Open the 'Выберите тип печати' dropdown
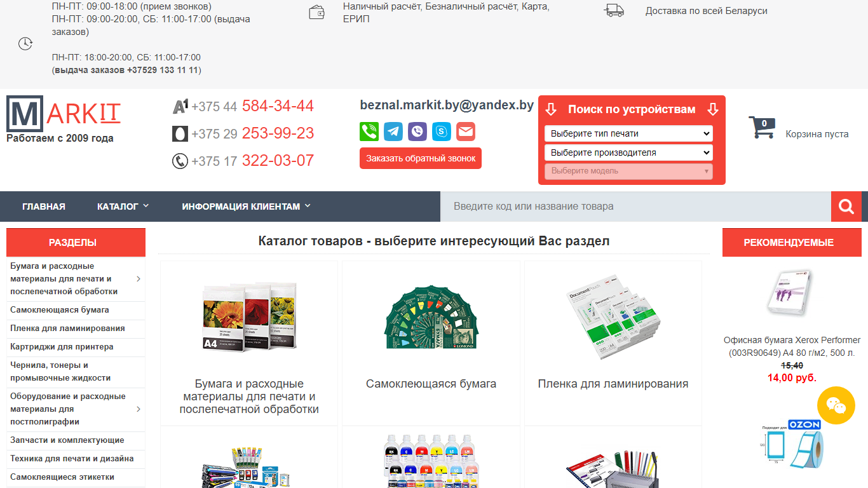This screenshot has height=488, width=868. click(x=628, y=133)
